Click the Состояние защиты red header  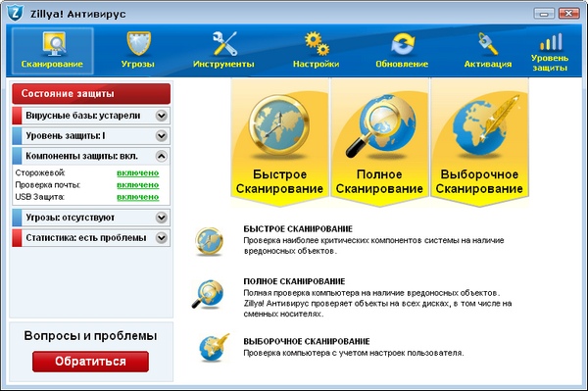click(91, 94)
